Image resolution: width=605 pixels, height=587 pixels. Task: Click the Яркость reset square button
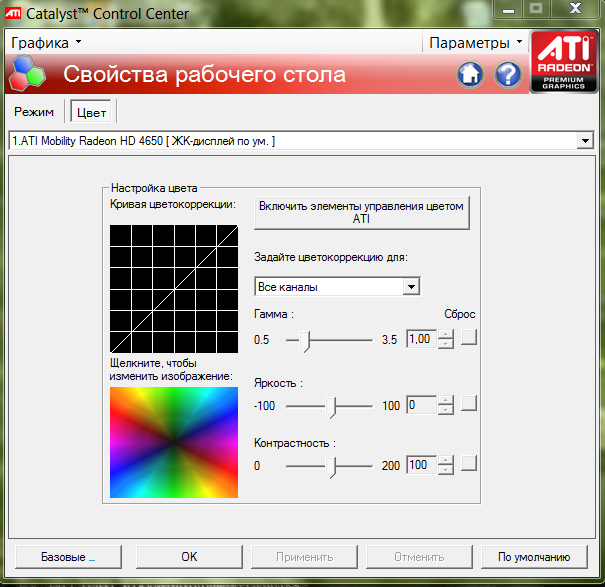pos(469,403)
